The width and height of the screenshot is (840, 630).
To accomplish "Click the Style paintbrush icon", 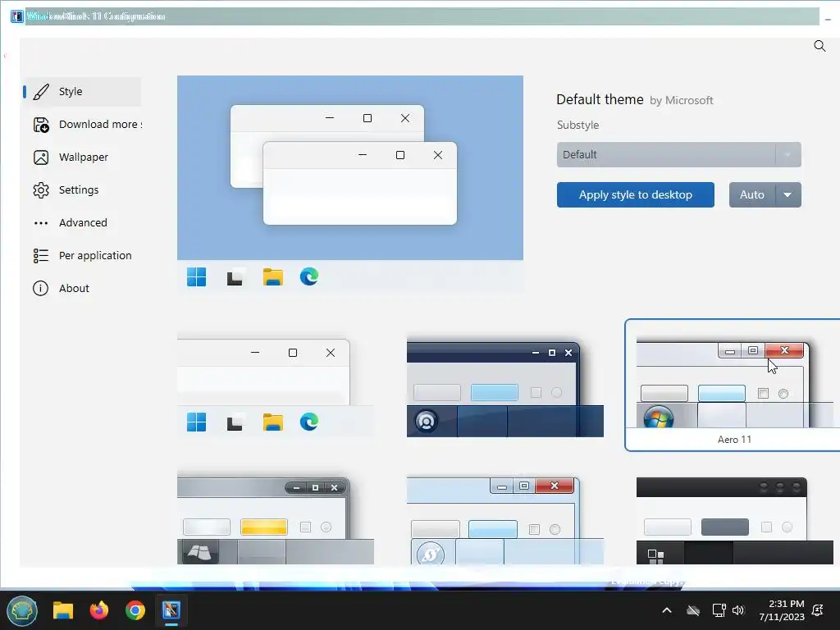I will point(41,92).
